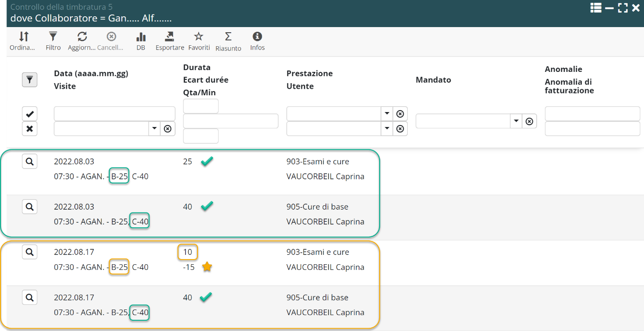Clear the Utente filter selection

point(400,128)
